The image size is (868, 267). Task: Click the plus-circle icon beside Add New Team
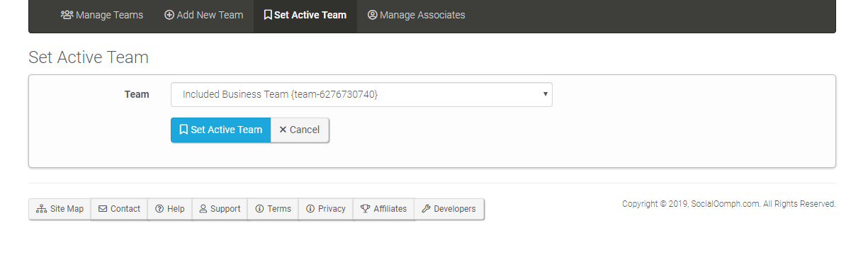pyautogui.click(x=169, y=15)
